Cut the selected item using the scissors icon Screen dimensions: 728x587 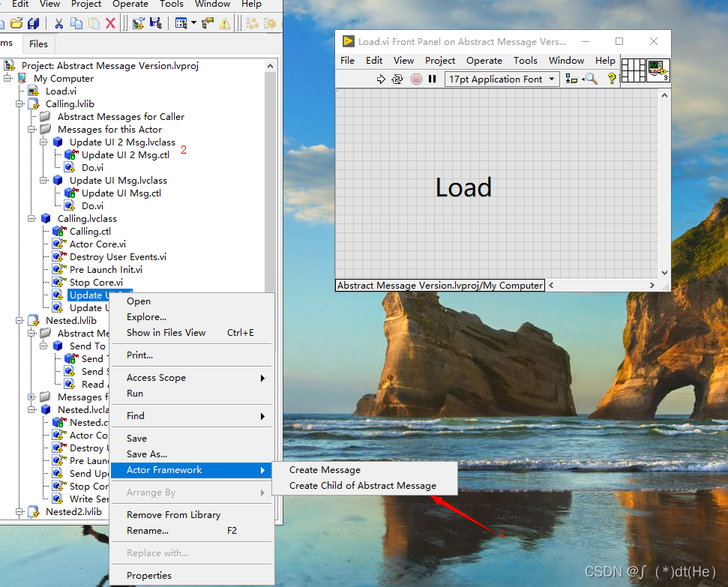pyautogui.click(x=58, y=23)
